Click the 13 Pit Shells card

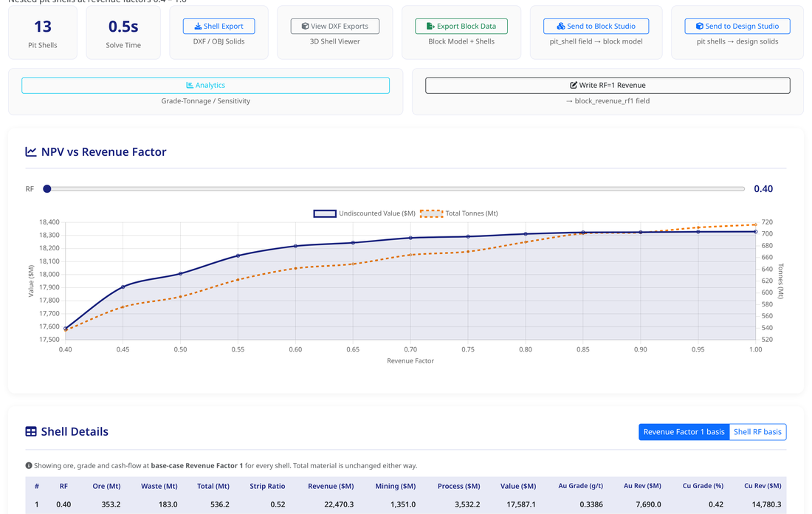click(43, 32)
